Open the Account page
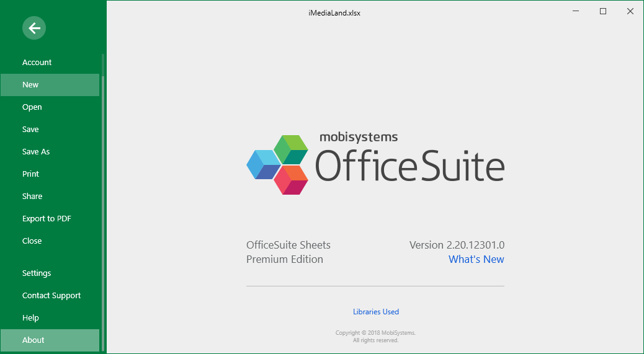This screenshot has height=354, width=644. pos(50,63)
